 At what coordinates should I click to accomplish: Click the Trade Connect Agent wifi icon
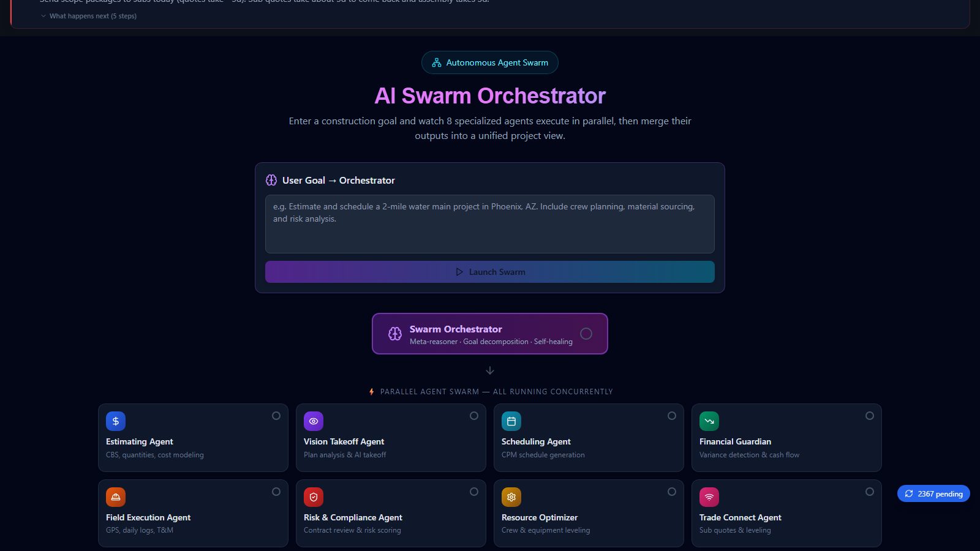[x=709, y=497]
